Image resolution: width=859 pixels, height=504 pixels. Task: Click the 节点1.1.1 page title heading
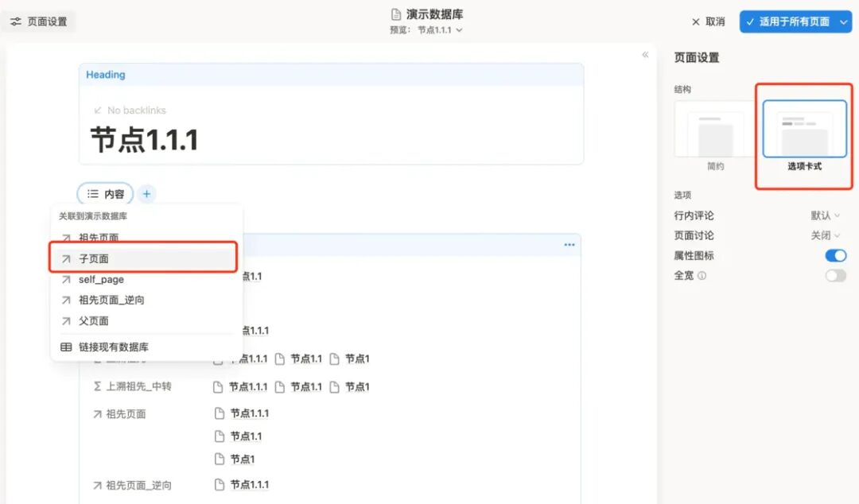[144, 140]
